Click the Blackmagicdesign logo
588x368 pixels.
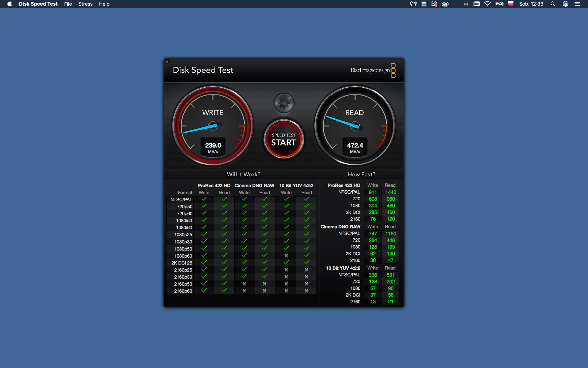(373, 70)
